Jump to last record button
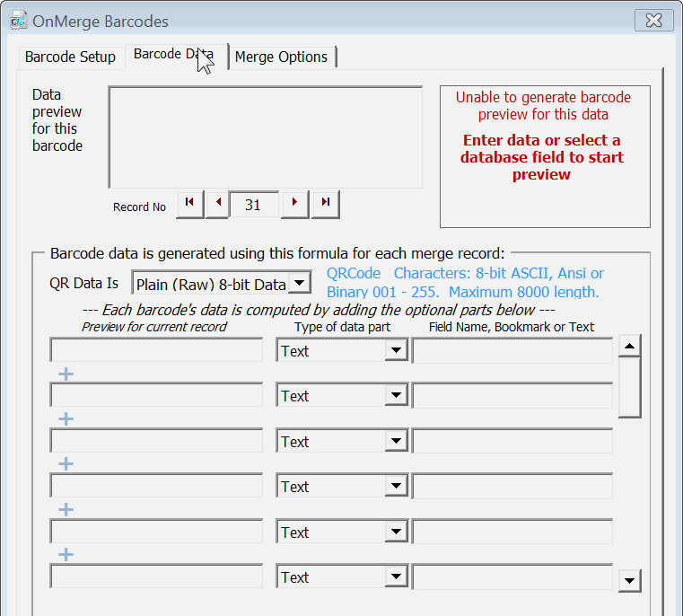Screen dimensions: 683x616 325,204
